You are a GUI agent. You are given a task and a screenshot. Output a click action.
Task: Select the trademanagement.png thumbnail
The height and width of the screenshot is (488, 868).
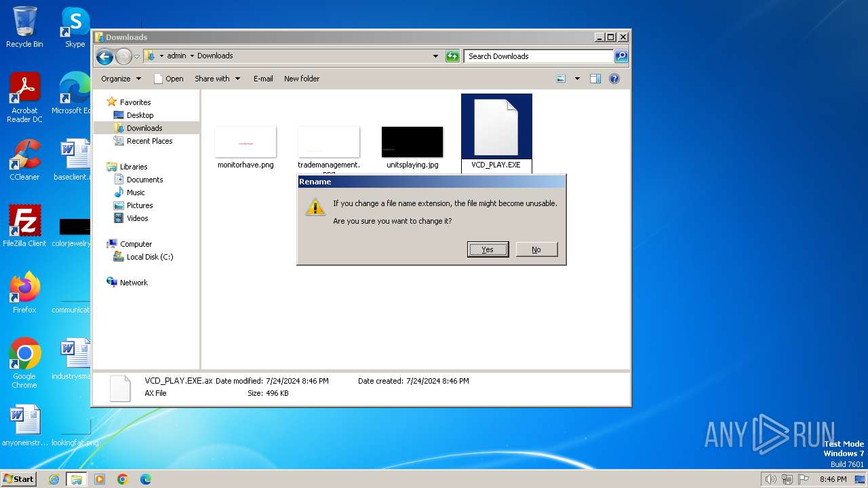[x=329, y=142]
